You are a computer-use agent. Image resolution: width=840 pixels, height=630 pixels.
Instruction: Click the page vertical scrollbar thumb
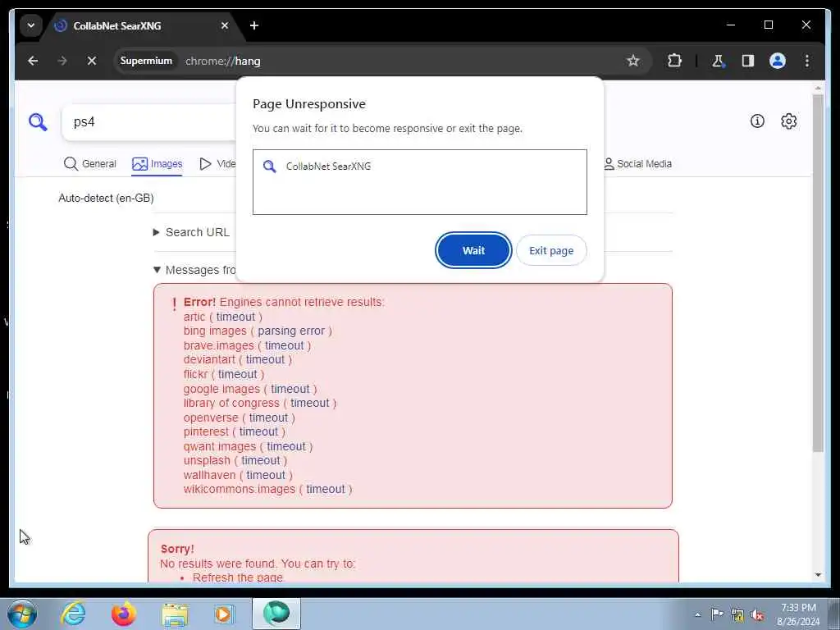pyautogui.click(x=818, y=273)
